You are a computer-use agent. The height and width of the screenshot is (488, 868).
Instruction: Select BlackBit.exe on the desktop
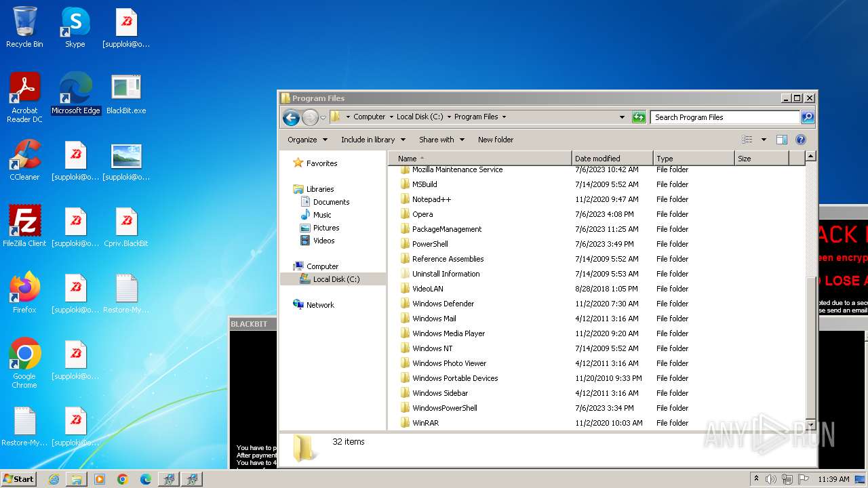point(126,94)
